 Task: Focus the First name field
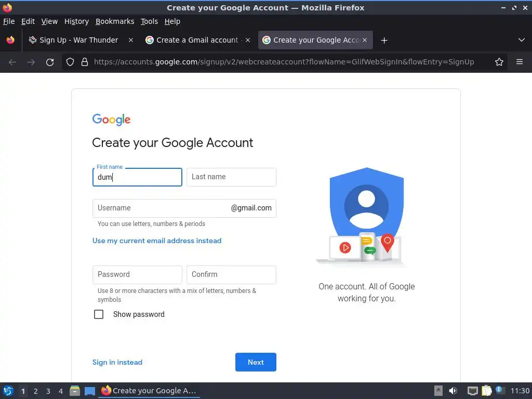[137, 177]
